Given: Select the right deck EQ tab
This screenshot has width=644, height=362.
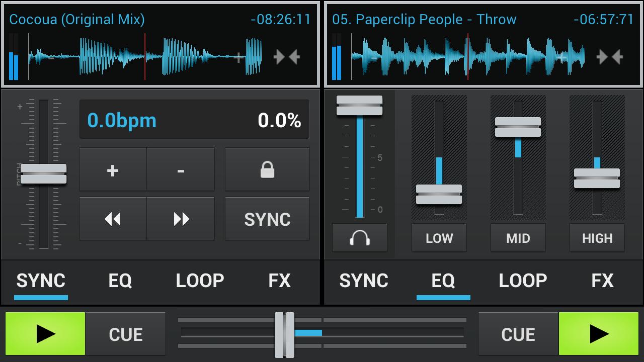Looking at the screenshot, I should tap(443, 281).
